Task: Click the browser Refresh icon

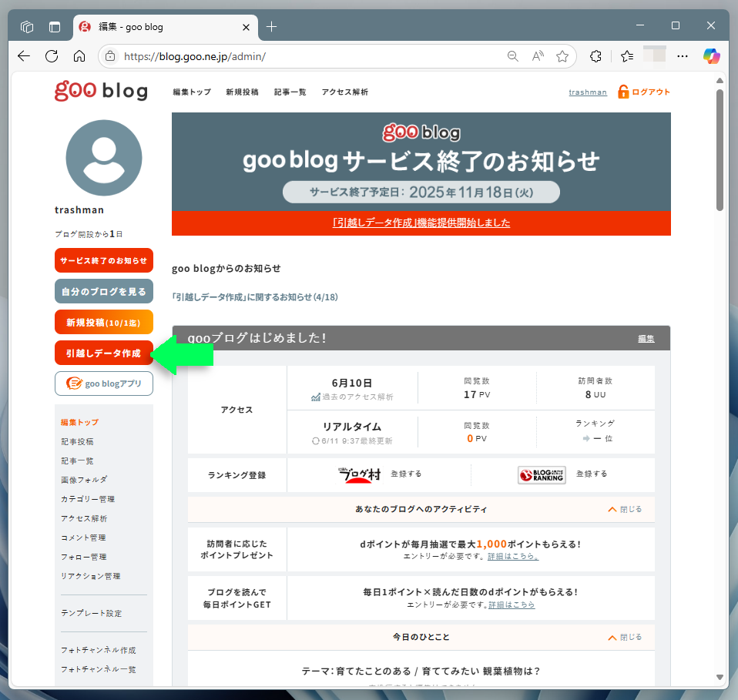Action: point(52,56)
